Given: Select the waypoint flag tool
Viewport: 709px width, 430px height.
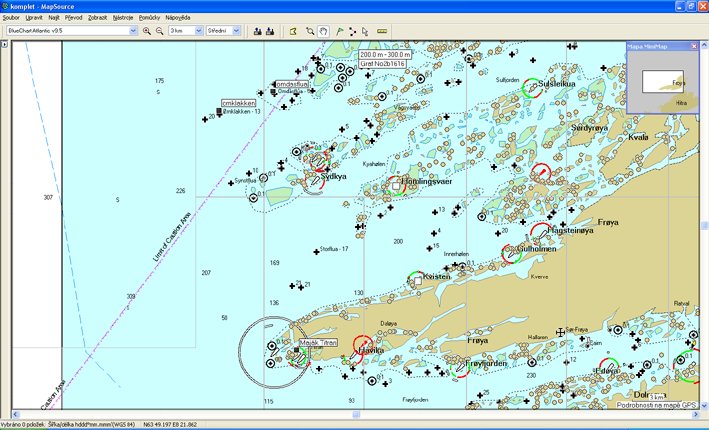Looking at the screenshot, I should (339, 31).
